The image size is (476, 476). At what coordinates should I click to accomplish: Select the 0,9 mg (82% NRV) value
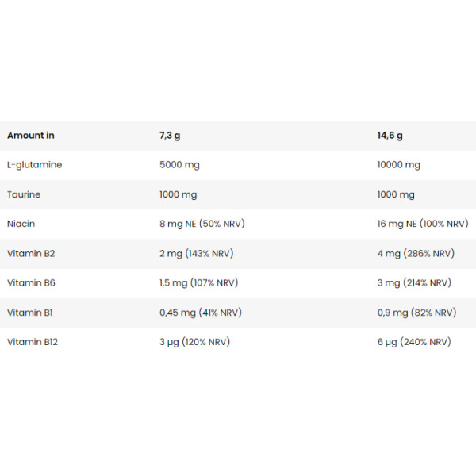pos(416,313)
